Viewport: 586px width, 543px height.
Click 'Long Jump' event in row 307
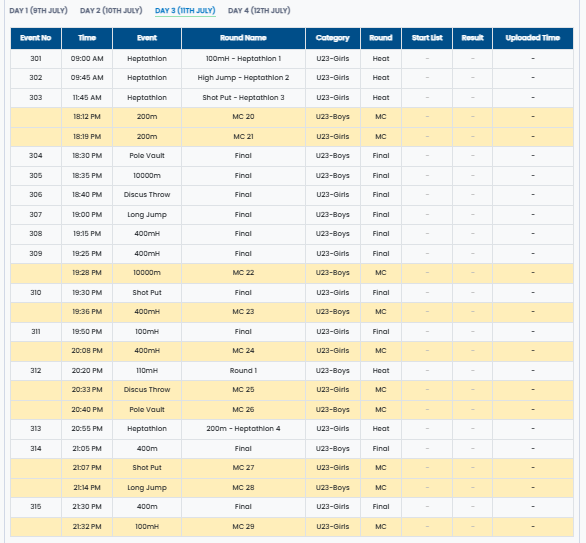pyautogui.click(x=147, y=215)
